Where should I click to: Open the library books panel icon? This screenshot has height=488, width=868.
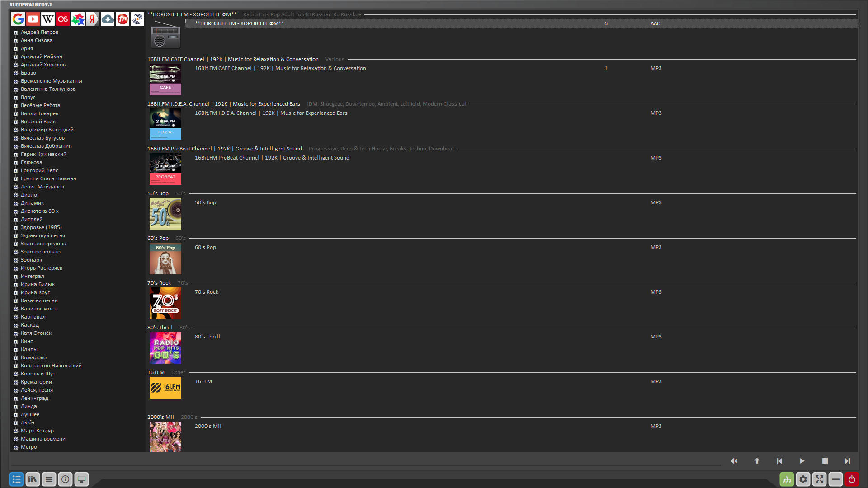pos(33,479)
